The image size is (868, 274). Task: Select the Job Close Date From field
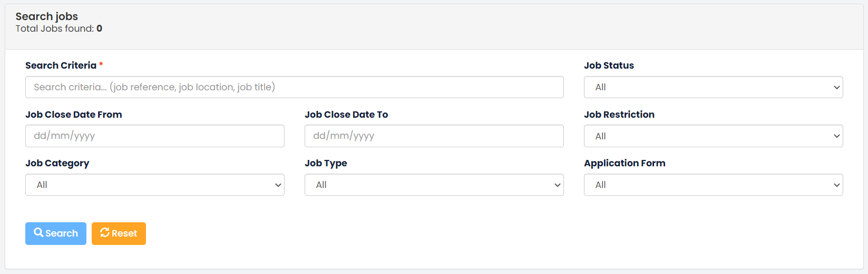pyautogui.click(x=155, y=136)
